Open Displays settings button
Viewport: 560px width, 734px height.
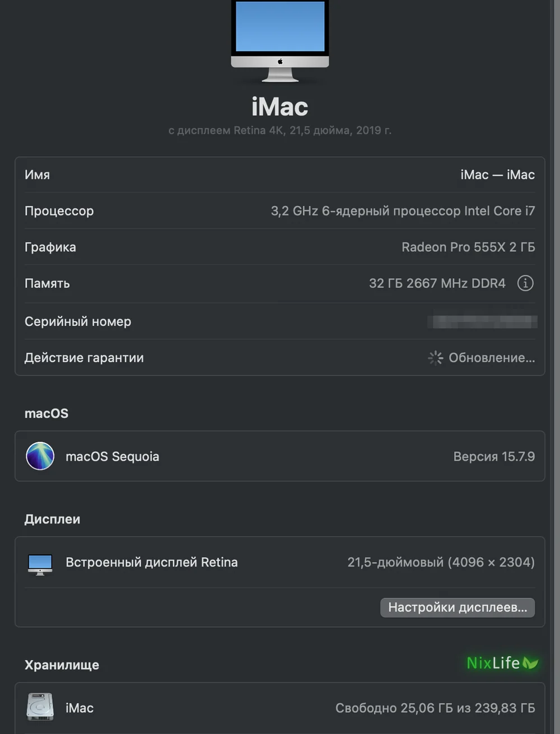(458, 607)
